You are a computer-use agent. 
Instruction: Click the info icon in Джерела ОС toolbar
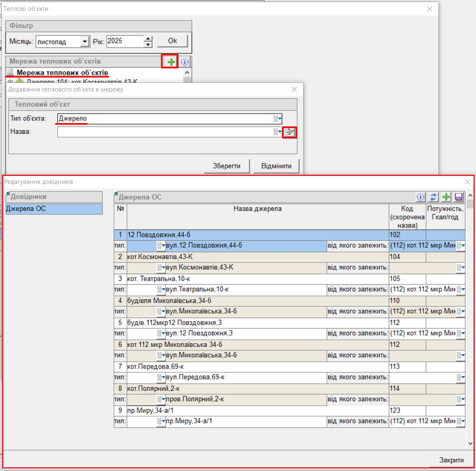click(x=420, y=197)
